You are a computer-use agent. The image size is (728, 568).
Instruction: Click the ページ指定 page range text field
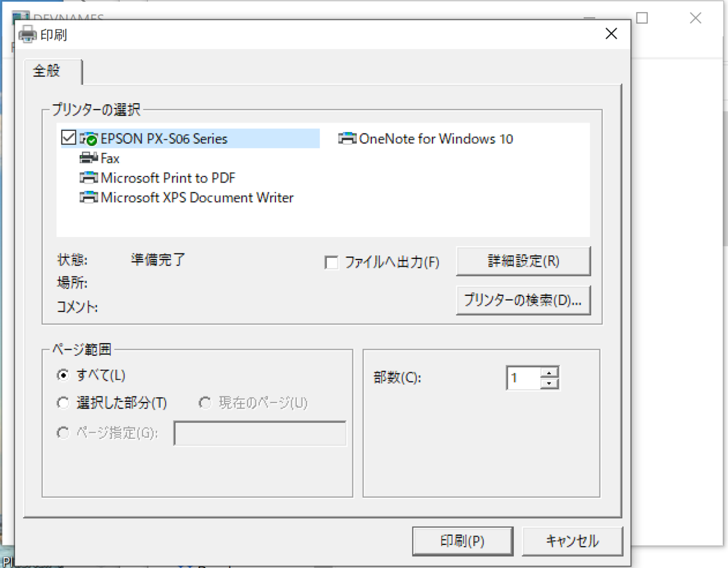260,433
